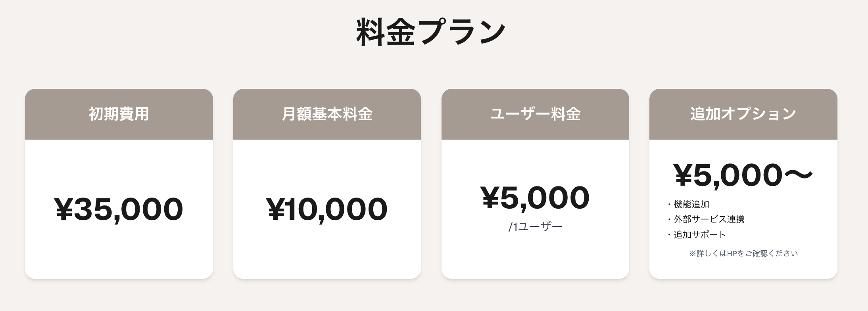
Task: Click the ¥5,000〜 option price
Action: [x=743, y=175]
